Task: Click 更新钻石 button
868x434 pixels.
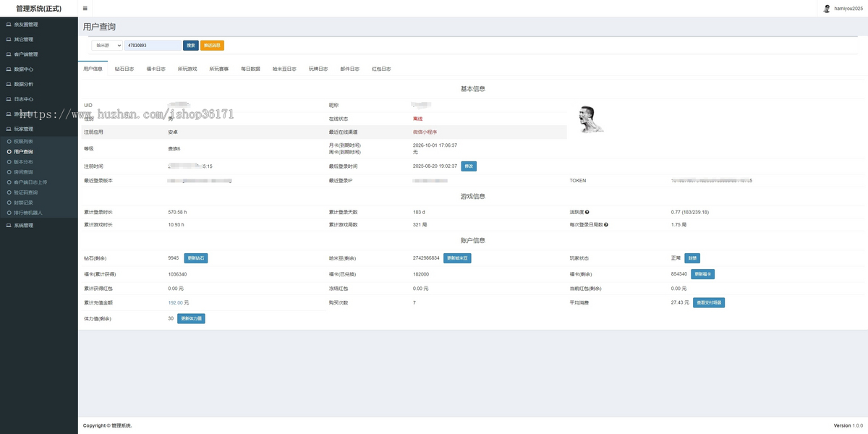Action: point(196,258)
